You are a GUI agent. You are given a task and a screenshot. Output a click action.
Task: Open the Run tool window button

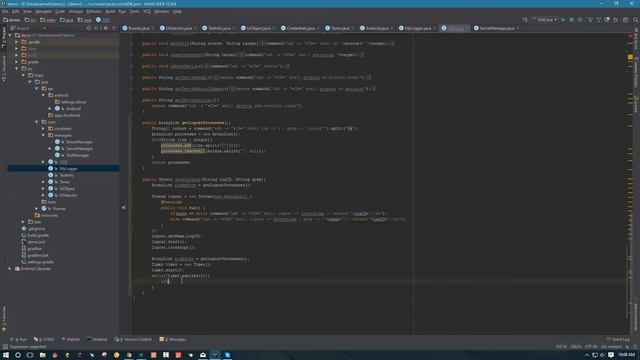19,340
